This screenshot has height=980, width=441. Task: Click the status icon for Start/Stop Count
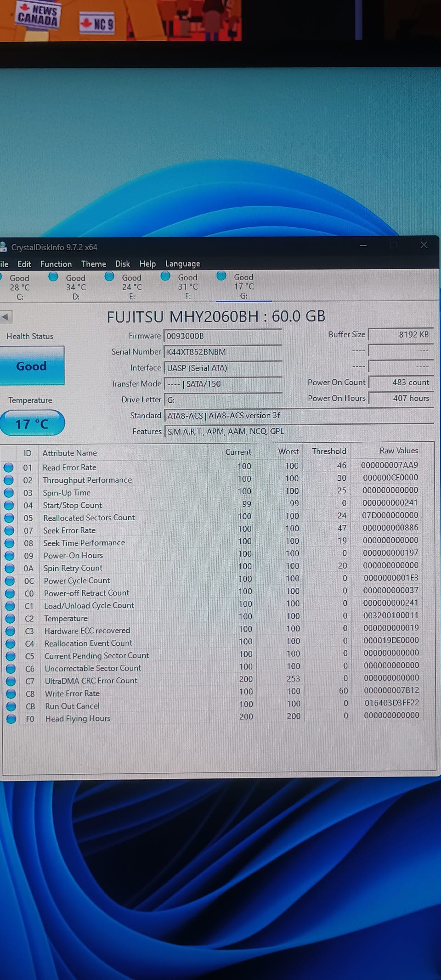[9, 505]
